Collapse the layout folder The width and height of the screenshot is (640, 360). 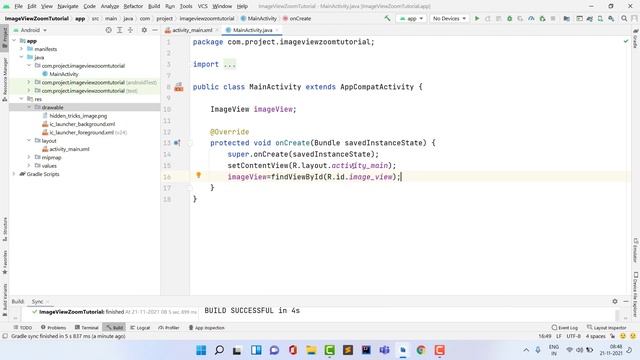pyautogui.click(x=29, y=140)
